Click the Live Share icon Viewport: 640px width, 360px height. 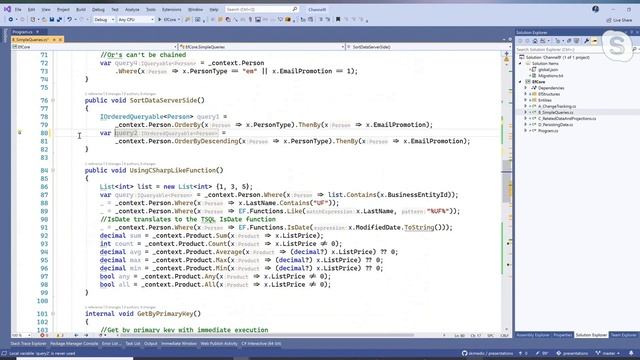click(x=609, y=20)
